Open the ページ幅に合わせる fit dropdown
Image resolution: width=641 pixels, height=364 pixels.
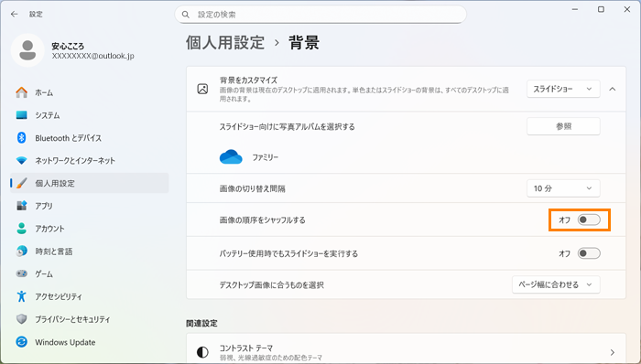coord(556,284)
